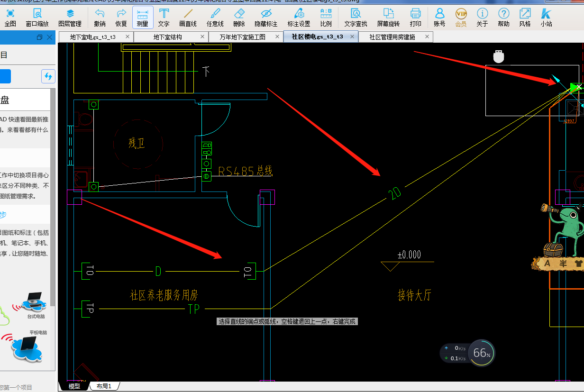Screen dimensions: 584x392
Task: Select the 布局1 layout tab
Action: (x=104, y=386)
